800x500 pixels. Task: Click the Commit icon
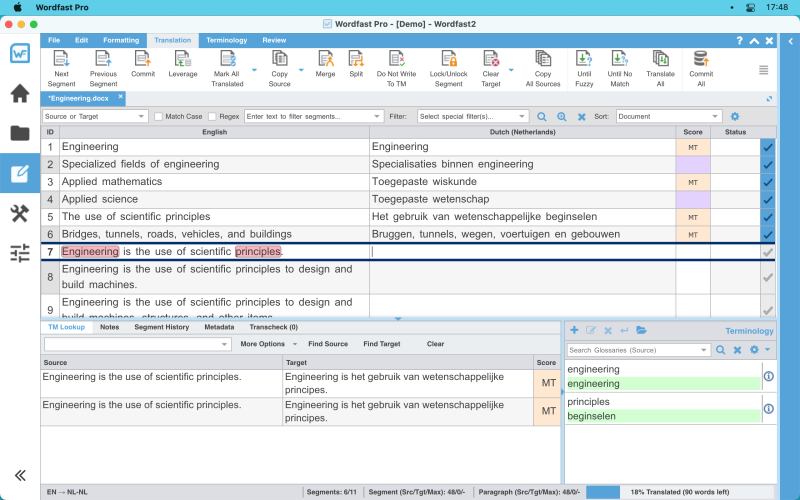(143, 59)
